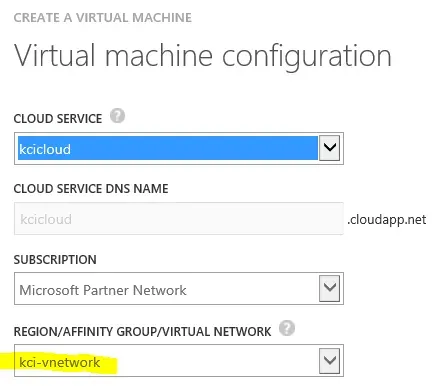This screenshot has width=434, height=386.
Task: Open the kci-vnetwork combo box
Action: coord(179,361)
